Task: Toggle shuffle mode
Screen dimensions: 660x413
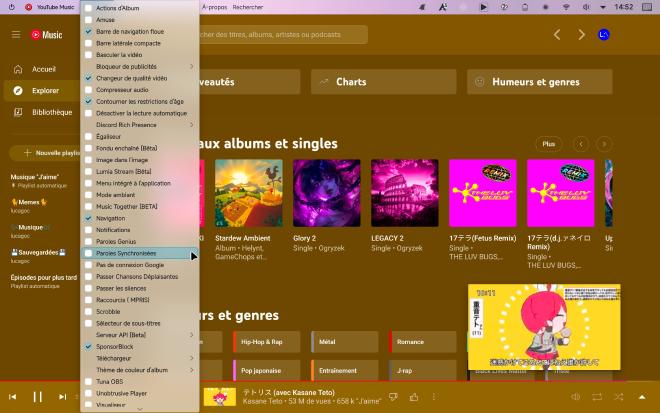Action: click(x=618, y=397)
